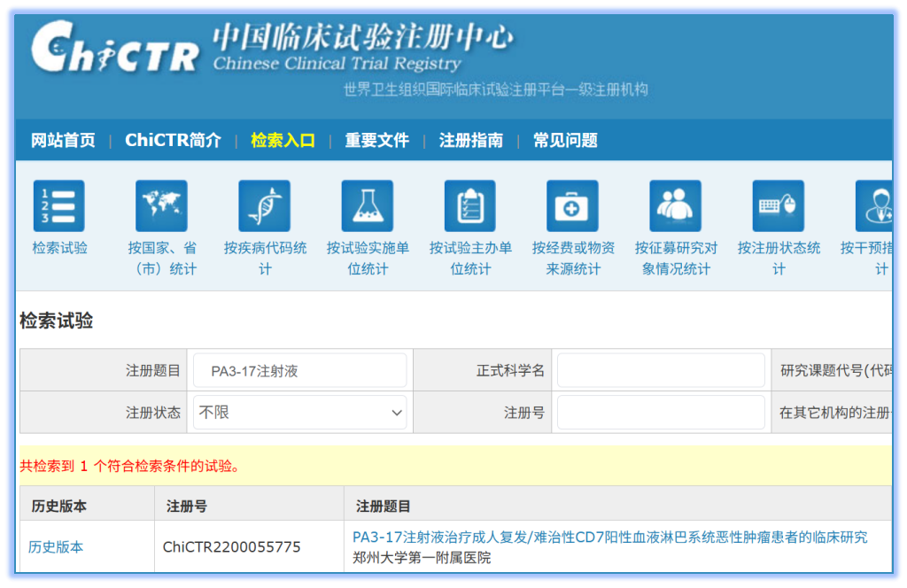Click the keyboard registration status statistics icon
Image resolution: width=907 pixels, height=588 pixels.
click(778, 206)
